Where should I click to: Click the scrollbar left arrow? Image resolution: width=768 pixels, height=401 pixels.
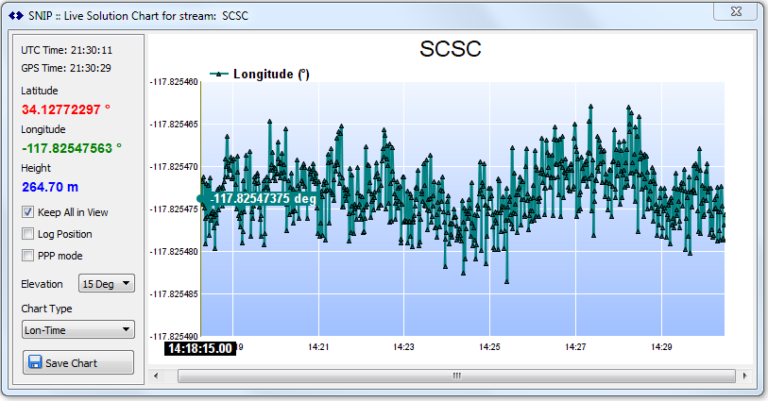[156, 376]
